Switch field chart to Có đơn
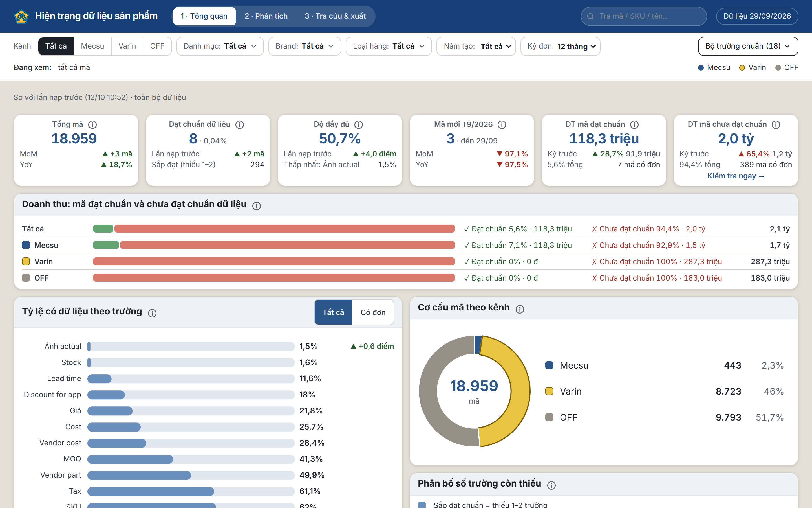This screenshot has width=812, height=508. coord(373,312)
